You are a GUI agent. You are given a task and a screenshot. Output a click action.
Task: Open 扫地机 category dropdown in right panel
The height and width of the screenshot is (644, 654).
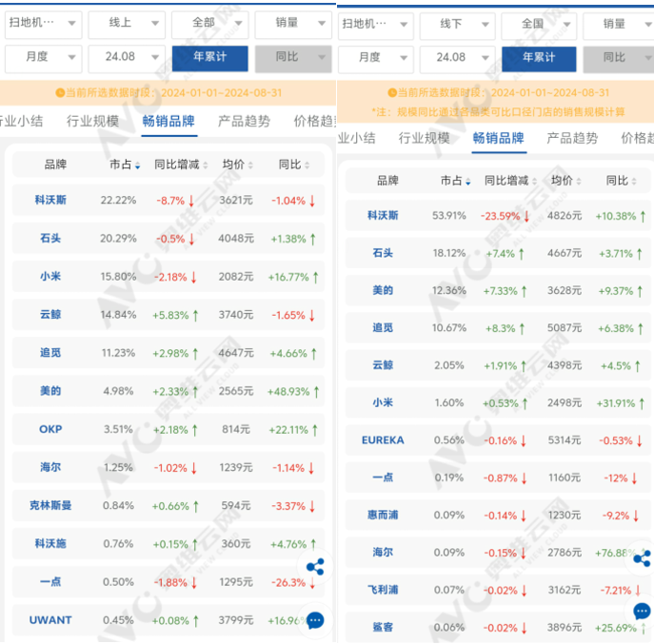pyautogui.click(x=376, y=25)
